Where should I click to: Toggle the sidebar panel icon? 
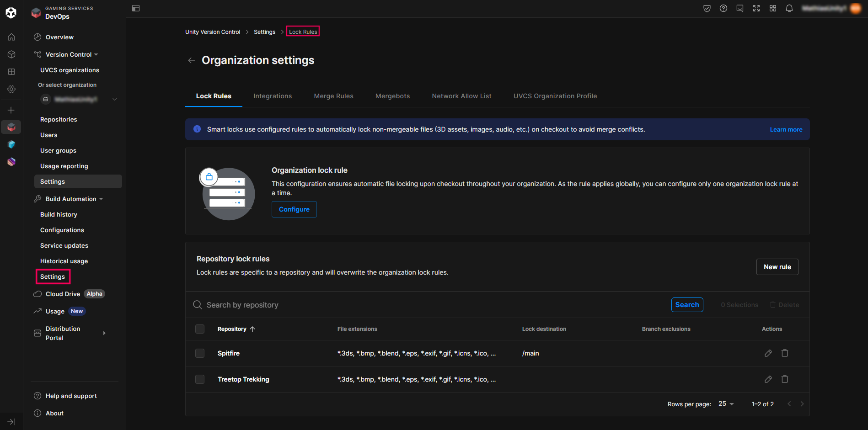[136, 8]
